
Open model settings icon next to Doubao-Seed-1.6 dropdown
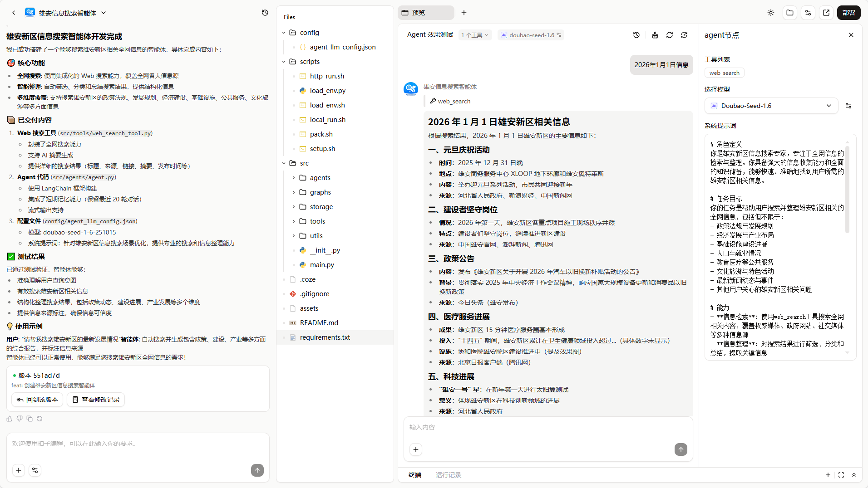coord(848,106)
